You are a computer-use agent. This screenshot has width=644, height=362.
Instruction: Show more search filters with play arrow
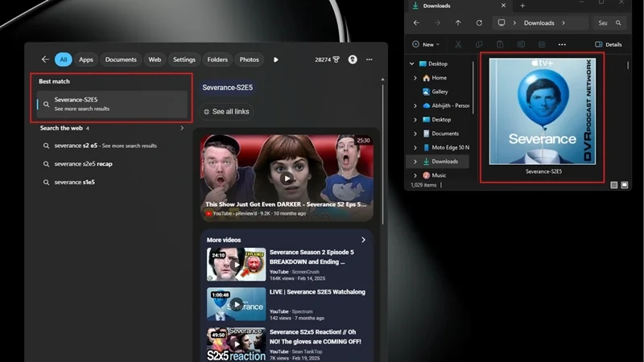(275, 60)
